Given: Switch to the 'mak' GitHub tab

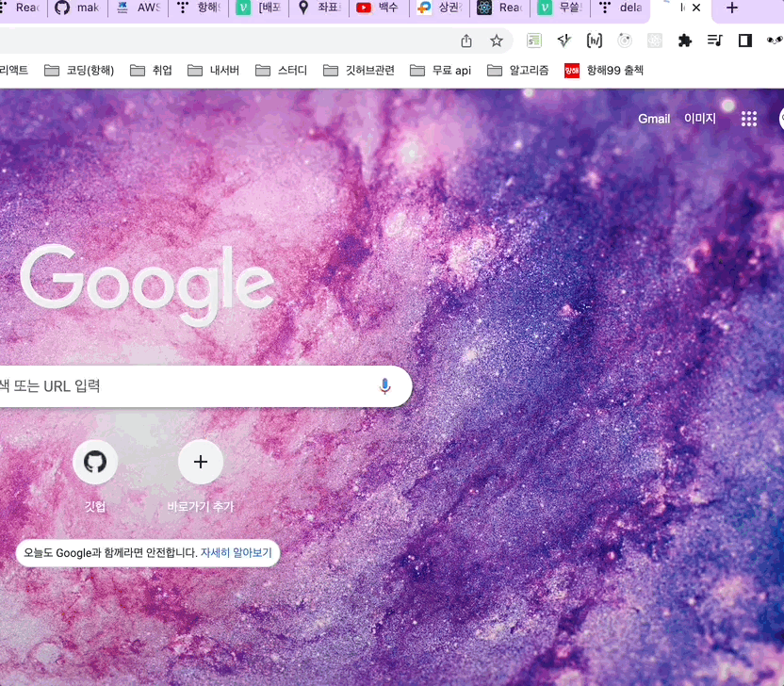Looking at the screenshot, I should [x=77, y=8].
